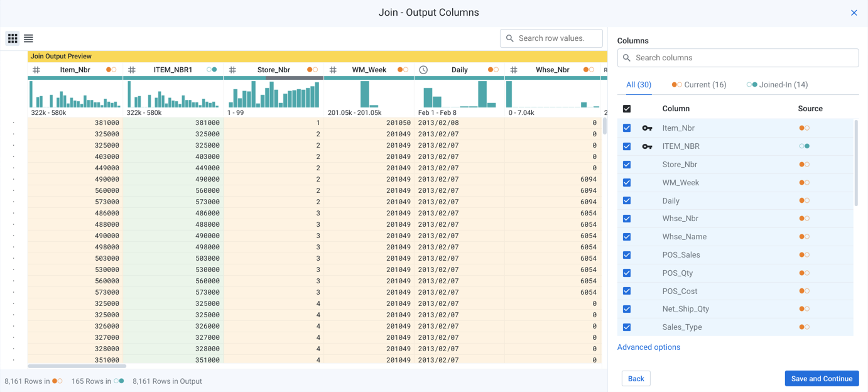Switch preview to grid view
Image resolution: width=868 pixels, height=392 pixels.
tap(12, 38)
